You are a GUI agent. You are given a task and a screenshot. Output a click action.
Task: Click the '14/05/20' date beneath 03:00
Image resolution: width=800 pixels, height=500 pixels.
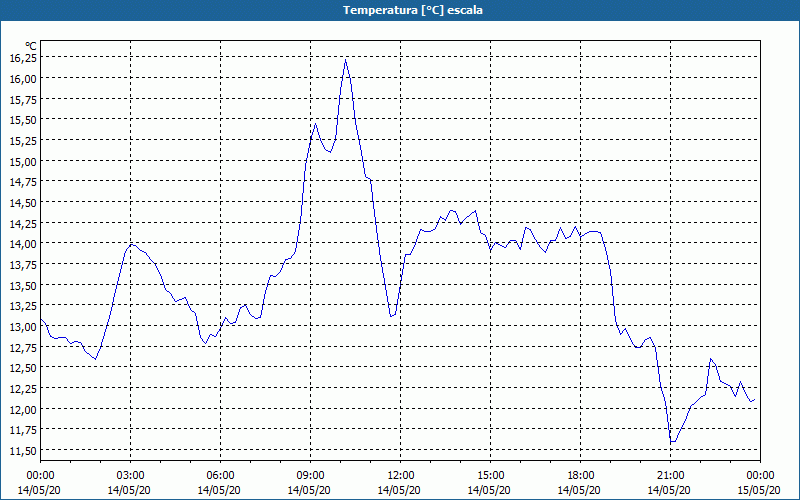tap(129, 490)
